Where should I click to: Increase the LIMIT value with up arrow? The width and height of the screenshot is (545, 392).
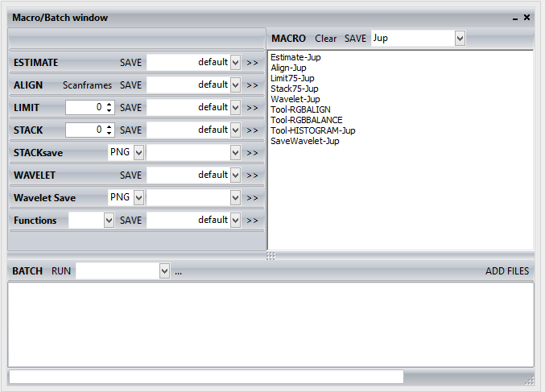click(x=109, y=104)
